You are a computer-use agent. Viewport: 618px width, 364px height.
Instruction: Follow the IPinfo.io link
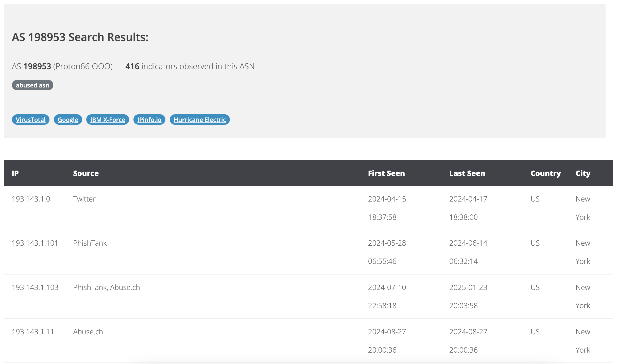(149, 120)
